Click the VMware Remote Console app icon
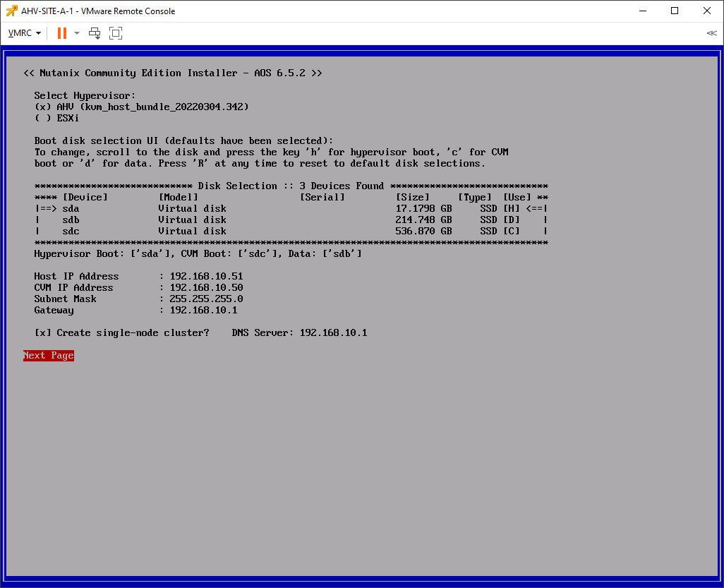Image resolution: width=724 pixels, height=588 pixels. [x=11, y=11]
